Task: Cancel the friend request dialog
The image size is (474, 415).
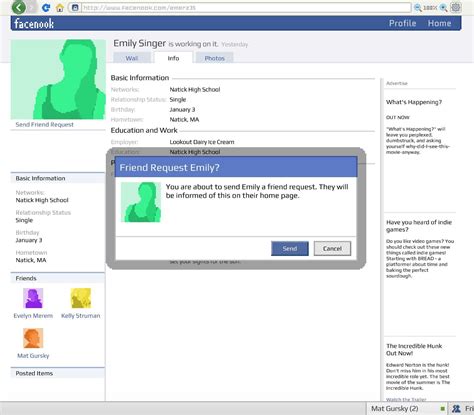Action: (x=332, y=249)
